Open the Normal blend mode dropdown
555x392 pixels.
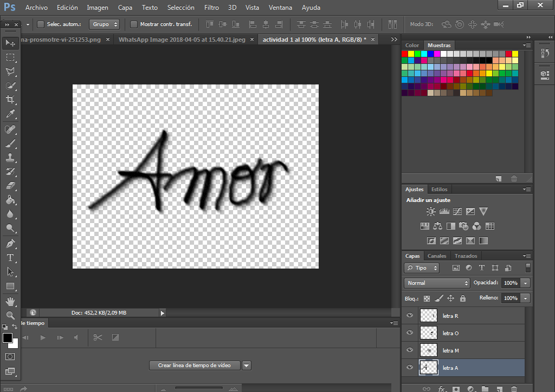pos(437,283)
